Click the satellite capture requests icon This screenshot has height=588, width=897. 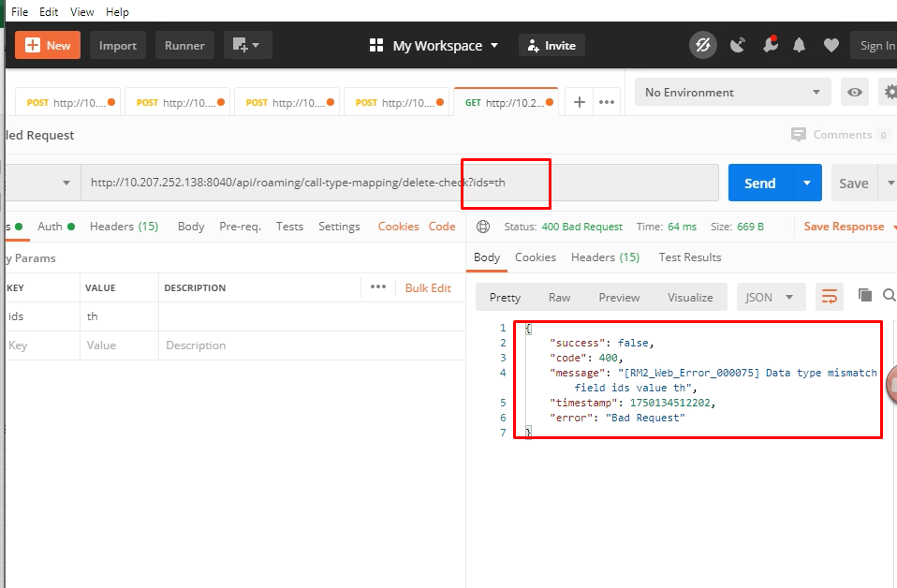point(738,45)
